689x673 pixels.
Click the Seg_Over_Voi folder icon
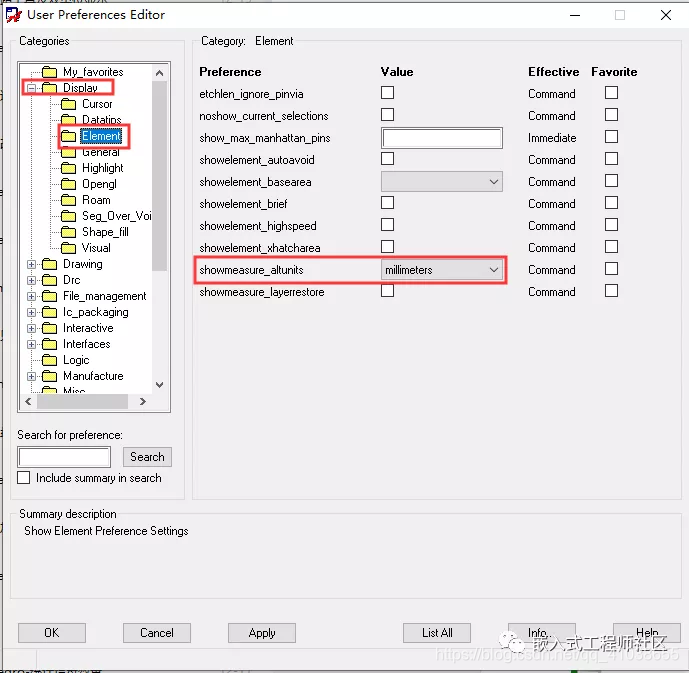68,216
